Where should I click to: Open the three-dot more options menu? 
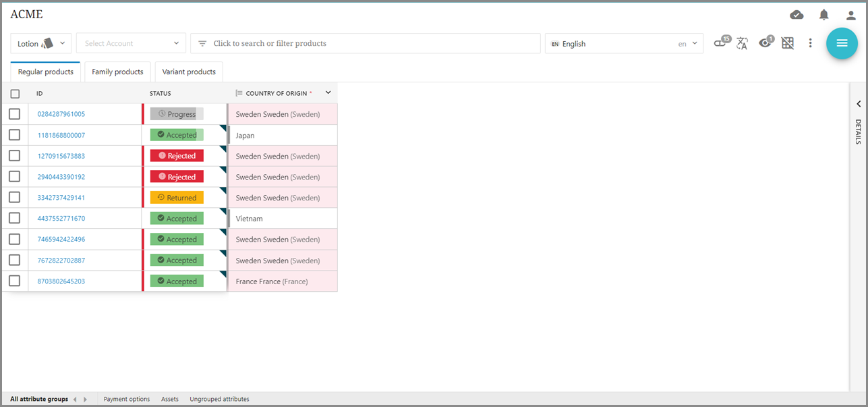[810, 43]
